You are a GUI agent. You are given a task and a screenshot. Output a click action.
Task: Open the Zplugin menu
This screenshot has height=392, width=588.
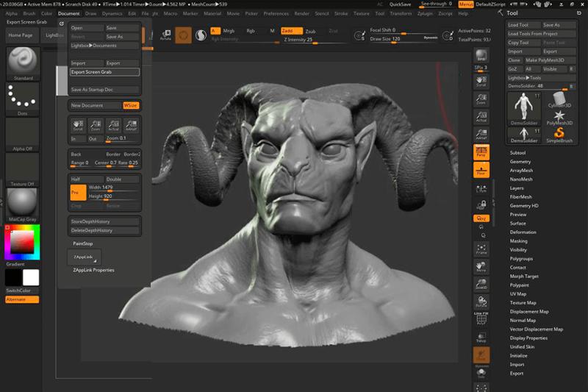click(x=425, y=13)
